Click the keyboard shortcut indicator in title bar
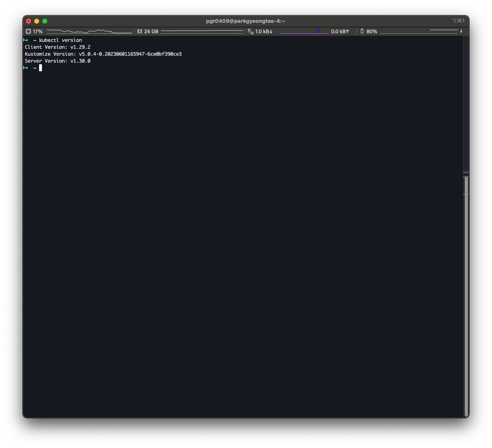Screen dimensions: 492x448 coord(458,21)
